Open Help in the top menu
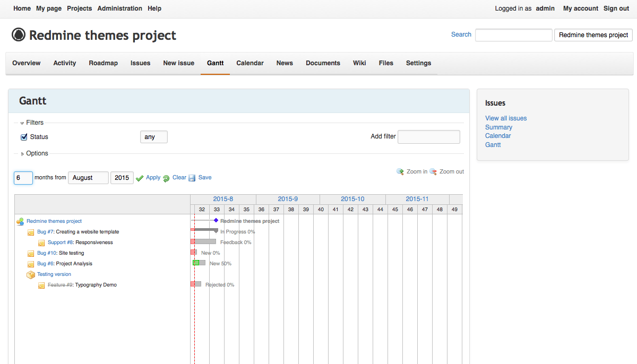This screenshot has height=364, width=637. pyautogui.click(x=154, y=8)
